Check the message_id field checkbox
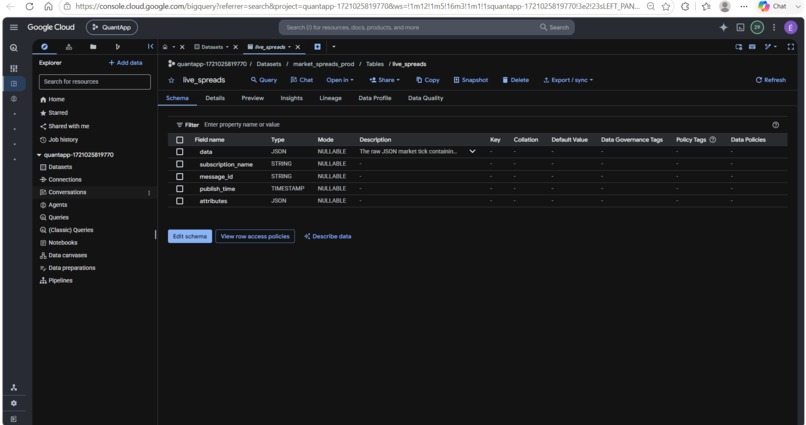 (x=179, y=176)
